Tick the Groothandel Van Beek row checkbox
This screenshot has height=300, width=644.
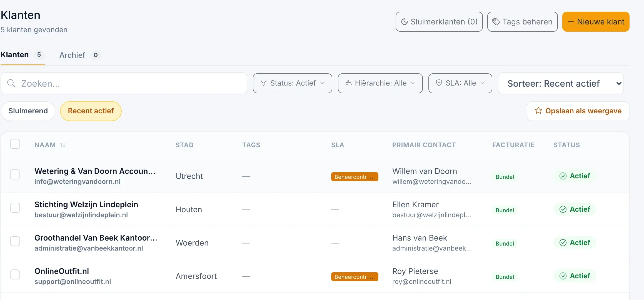15,241
